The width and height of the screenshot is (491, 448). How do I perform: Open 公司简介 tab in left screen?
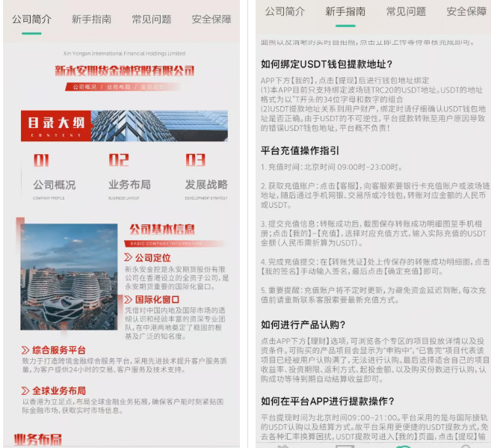(x=31, y=19)
